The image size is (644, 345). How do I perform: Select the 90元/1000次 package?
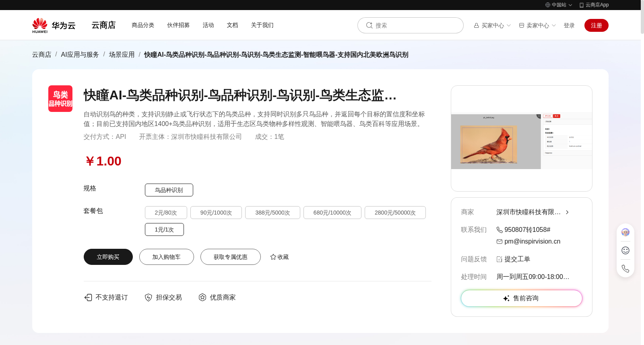click(x=216, y=213)
